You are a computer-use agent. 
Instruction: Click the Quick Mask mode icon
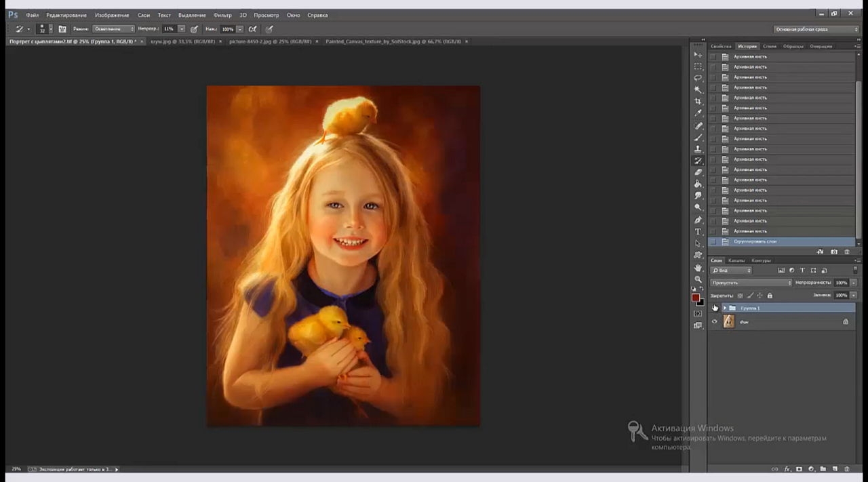tap(698, 314)
